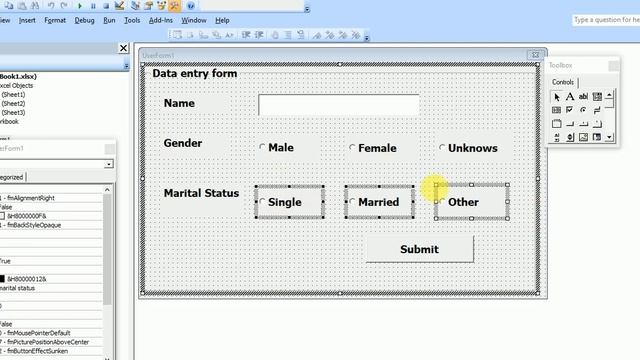Open the Debug menu

click(84, 20)
